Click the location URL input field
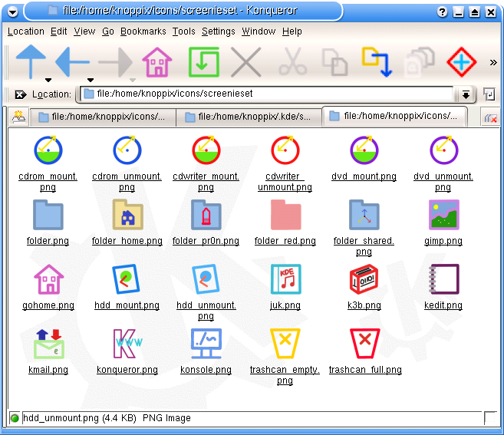This screenshot has height=435, width=504. tap(267, 94)
